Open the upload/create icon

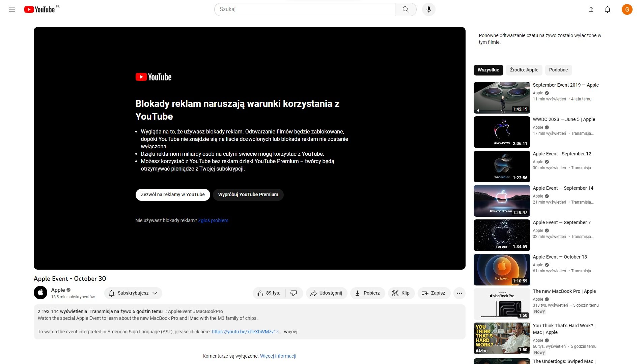tap(591, 9)
